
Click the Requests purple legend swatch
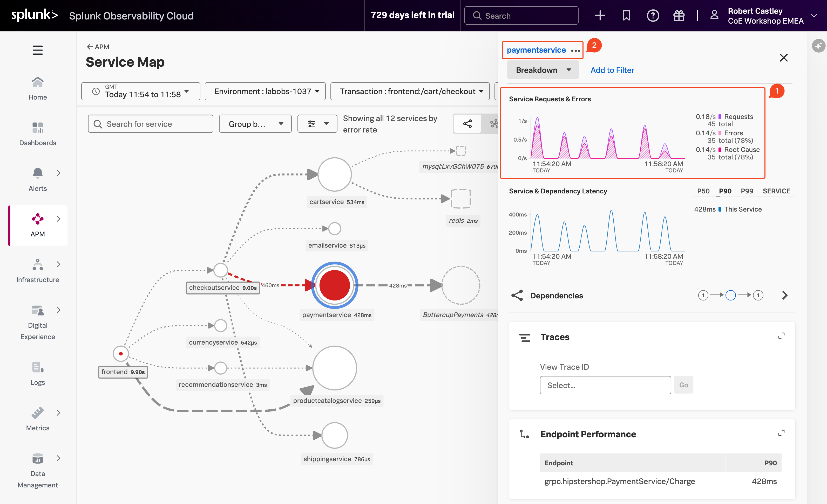point(720,117)
